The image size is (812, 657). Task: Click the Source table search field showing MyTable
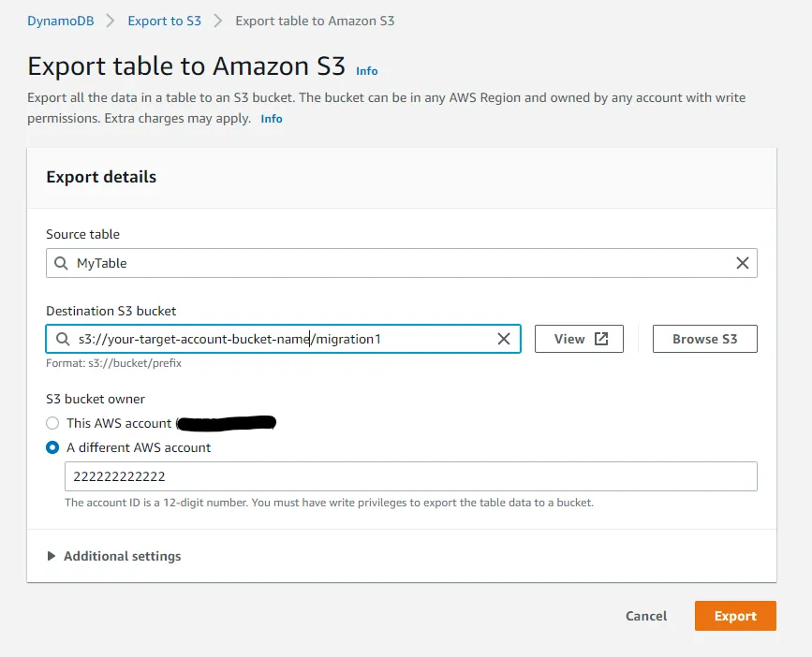[x=281, y=263]
